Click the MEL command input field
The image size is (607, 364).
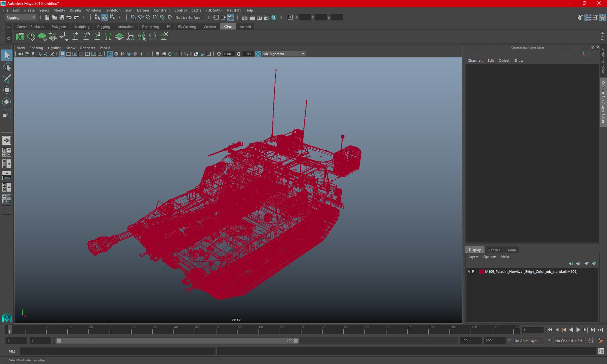click(x=117, y=351)
